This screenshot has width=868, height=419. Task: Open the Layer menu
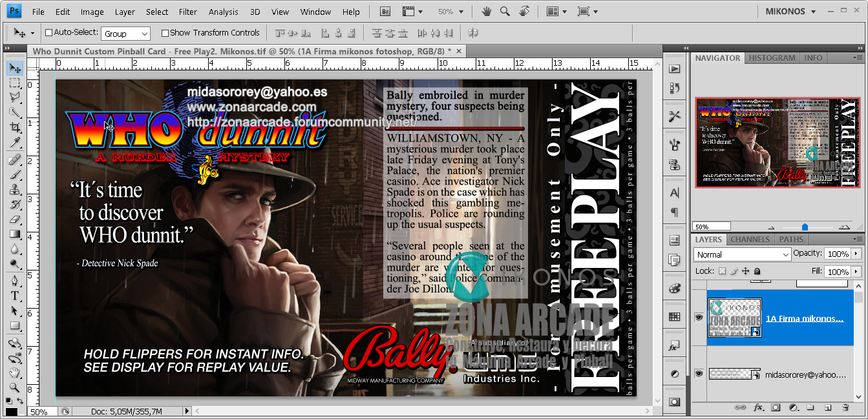pyautogui.click(x=125, y=12)
